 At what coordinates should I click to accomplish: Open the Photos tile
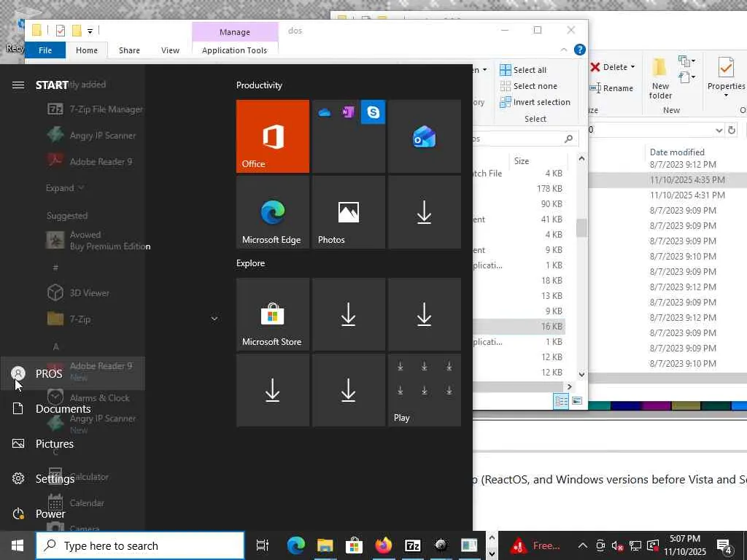coord(349,212)
